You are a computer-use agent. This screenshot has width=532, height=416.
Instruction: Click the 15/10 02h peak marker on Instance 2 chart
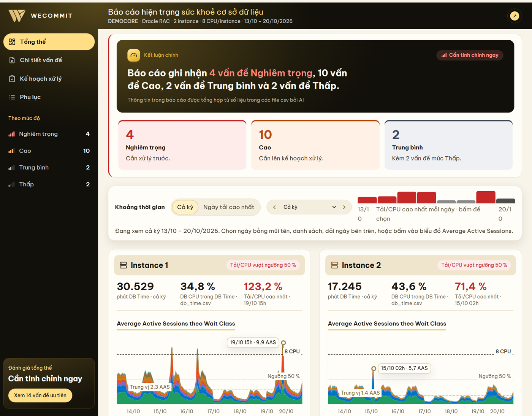point(374,368)
